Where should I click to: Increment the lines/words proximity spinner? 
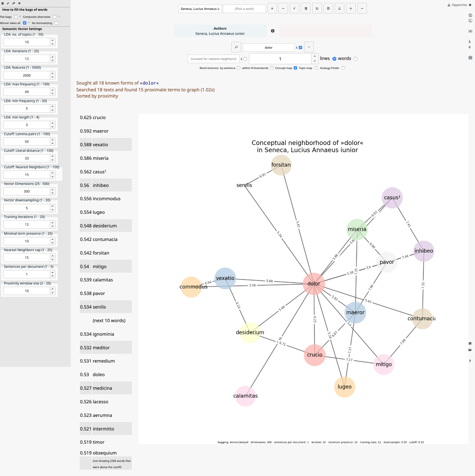pos(315,56)
